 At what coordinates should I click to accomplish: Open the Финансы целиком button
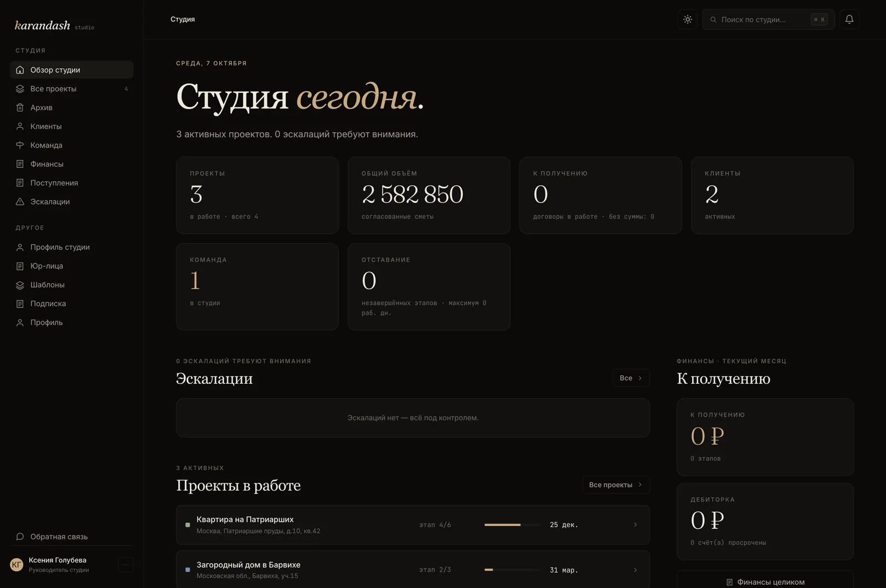[x=765, y=581]
